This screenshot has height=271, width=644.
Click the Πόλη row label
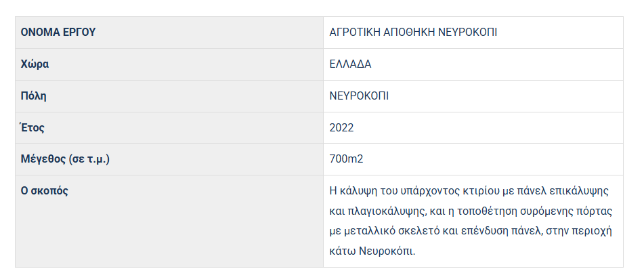(34, 96)
